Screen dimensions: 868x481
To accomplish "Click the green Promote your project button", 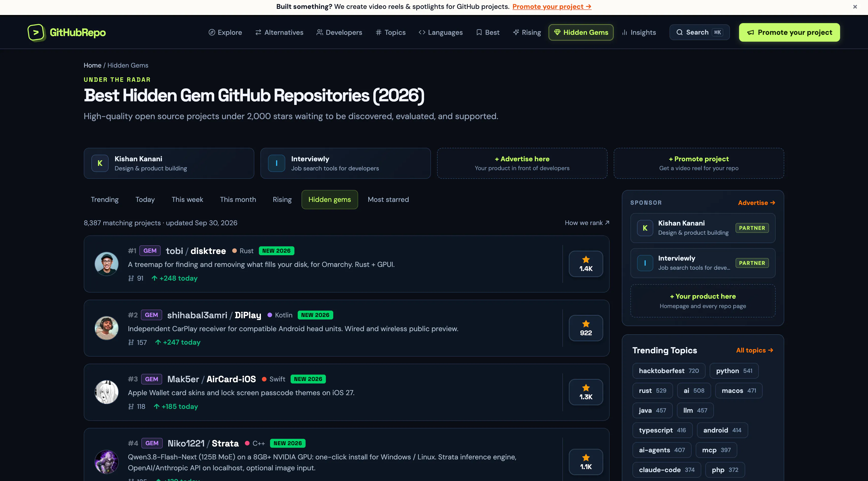I will pos(789,32).
